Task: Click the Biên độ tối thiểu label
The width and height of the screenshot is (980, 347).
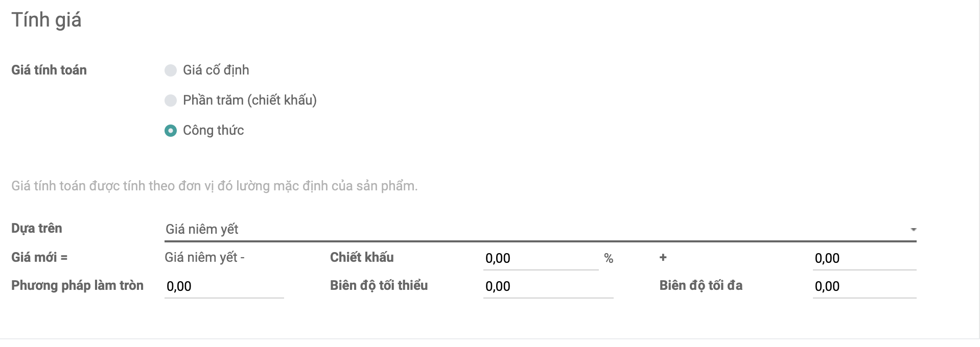Action: click(379, 285)
